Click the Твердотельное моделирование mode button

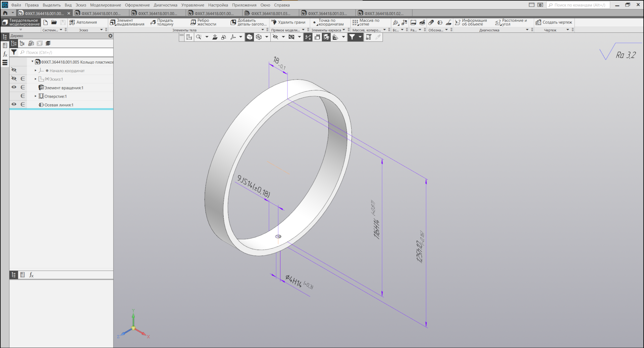[x=21, y=22]
